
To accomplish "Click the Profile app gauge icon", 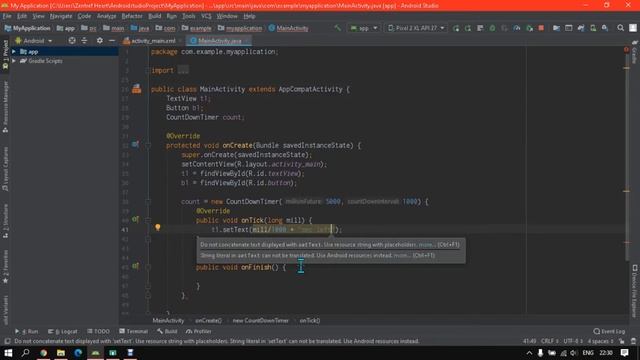I will pyautogui.click(x=517, y=28).
